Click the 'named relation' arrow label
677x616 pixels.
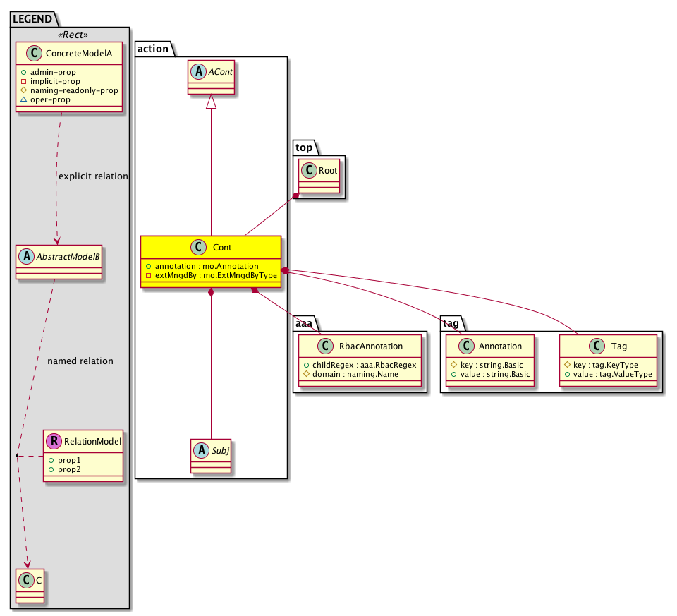pos(80,361)
